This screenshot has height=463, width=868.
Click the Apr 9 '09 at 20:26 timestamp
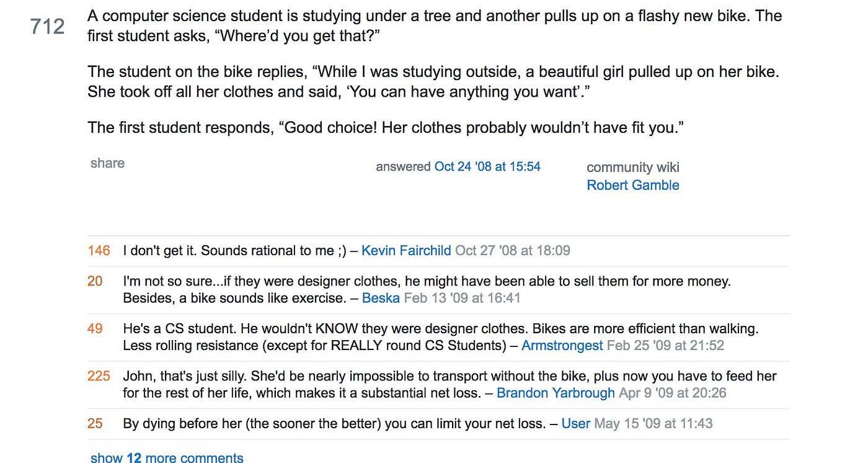[x=673, y=393]
